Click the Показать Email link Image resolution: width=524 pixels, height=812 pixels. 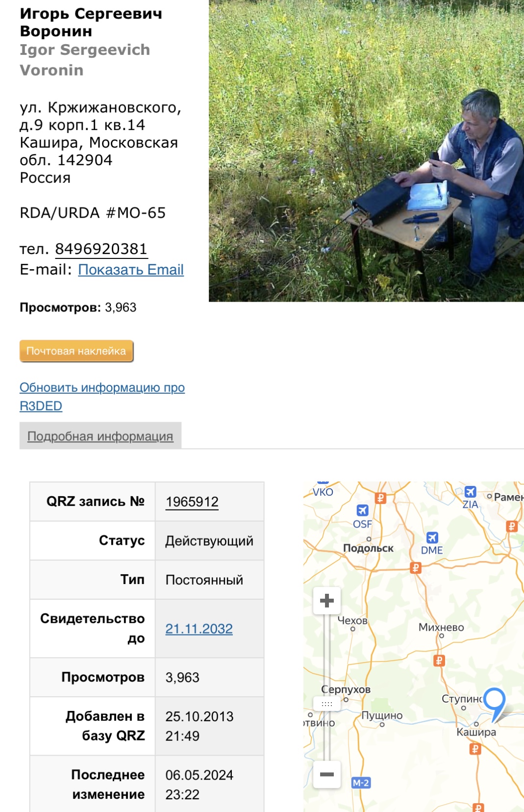131,270
